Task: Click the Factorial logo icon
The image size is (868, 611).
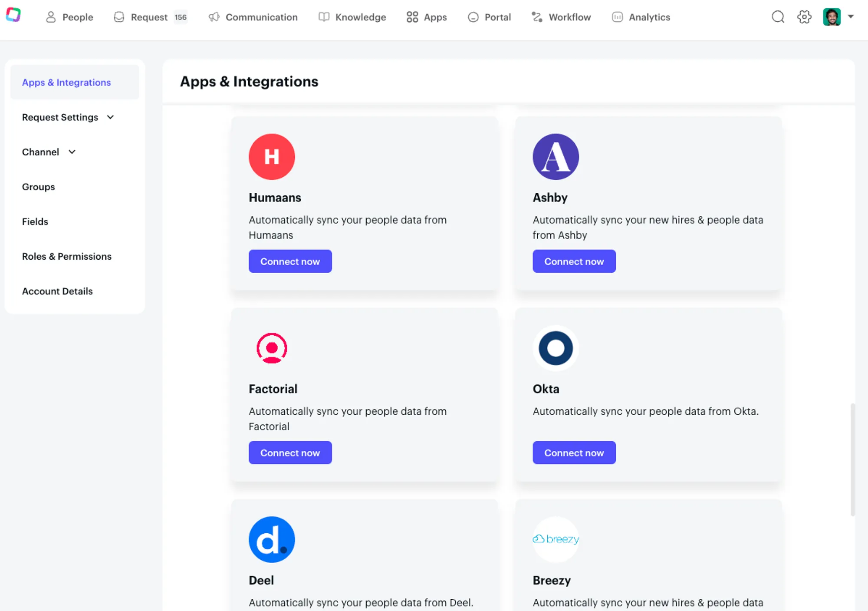Action: pyautogui.click(x=272, y=348)
